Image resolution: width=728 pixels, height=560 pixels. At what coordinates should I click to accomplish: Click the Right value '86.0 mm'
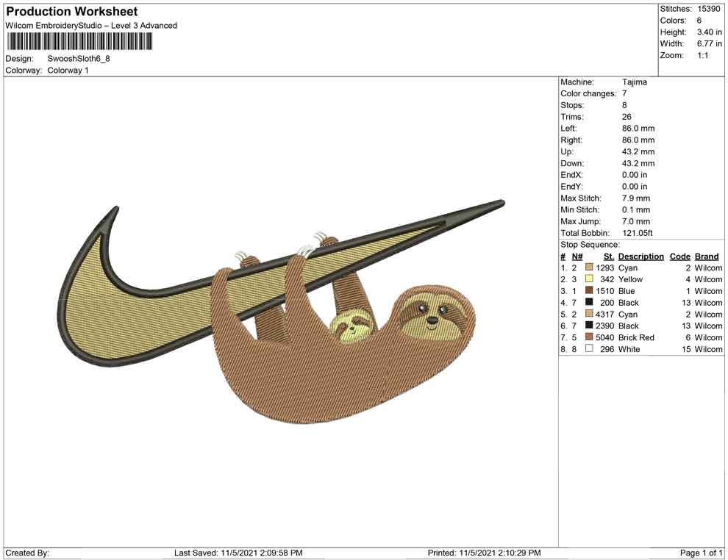638,140
